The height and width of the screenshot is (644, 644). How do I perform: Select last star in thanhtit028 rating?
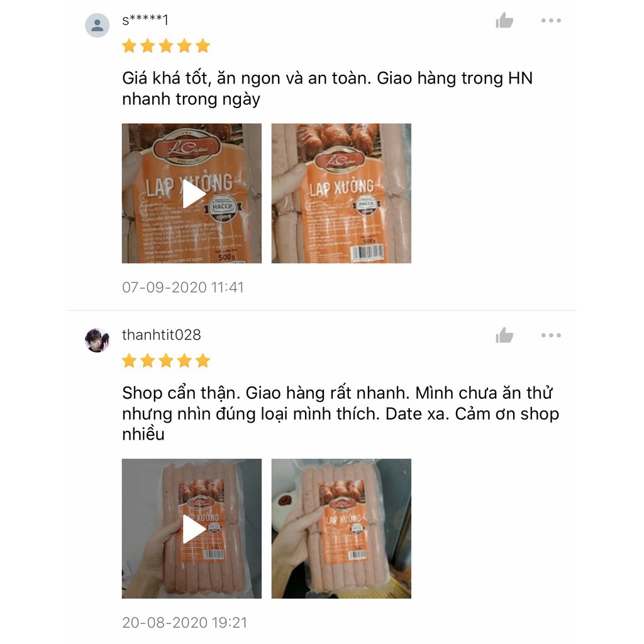[203, 360]
